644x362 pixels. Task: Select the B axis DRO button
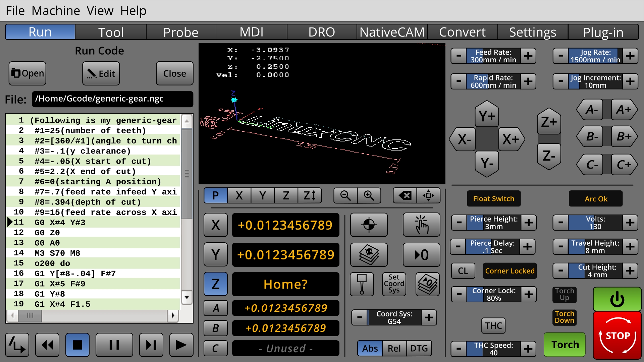pyautogui.click(x=216, y=328)
